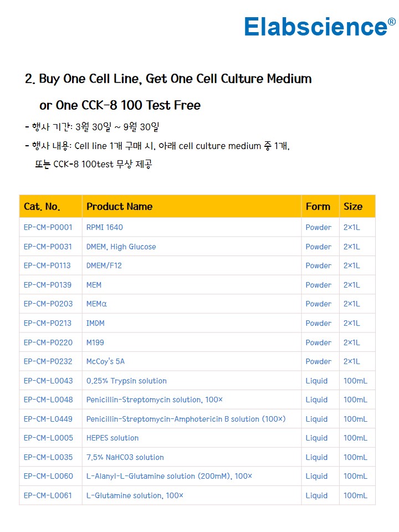399x532 pixels.
Task: Open Penicillin-Streptomycin-Amphotericin B solution entry
Action: click(186, 419)
